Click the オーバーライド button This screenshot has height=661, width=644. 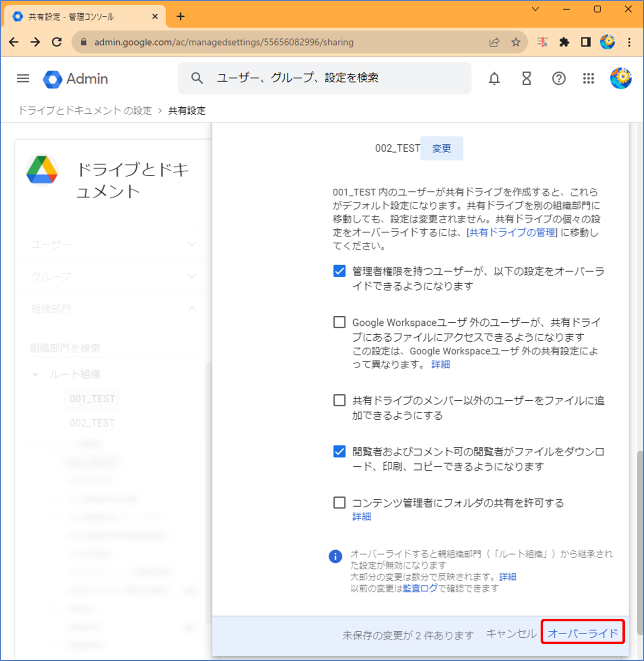[x=582, y=633]
